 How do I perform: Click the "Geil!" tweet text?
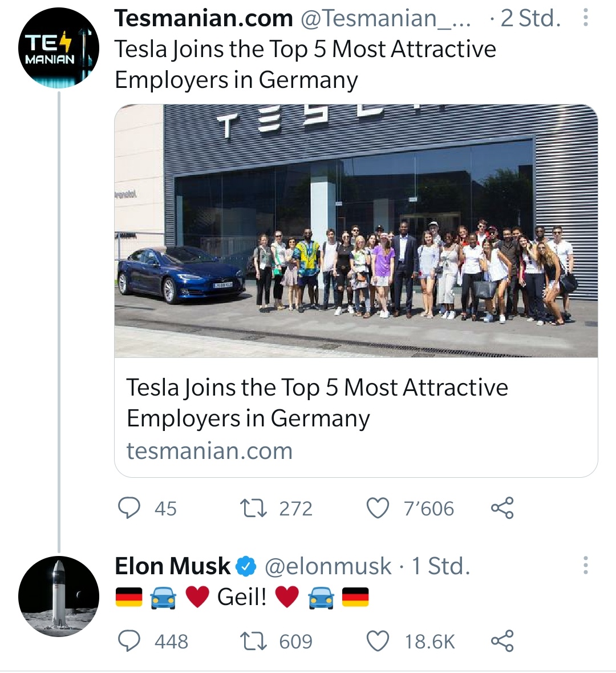pyautogui.click(x=242, y=597)
